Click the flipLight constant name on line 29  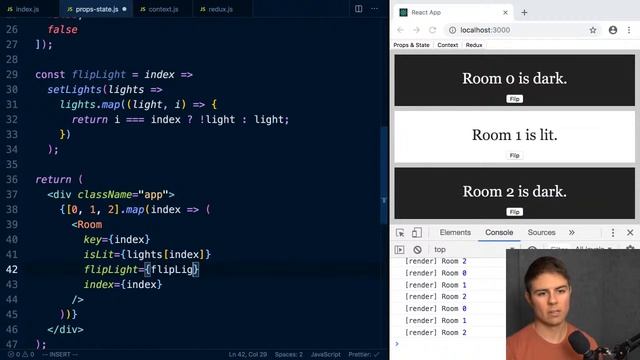(x=99, y=75)
